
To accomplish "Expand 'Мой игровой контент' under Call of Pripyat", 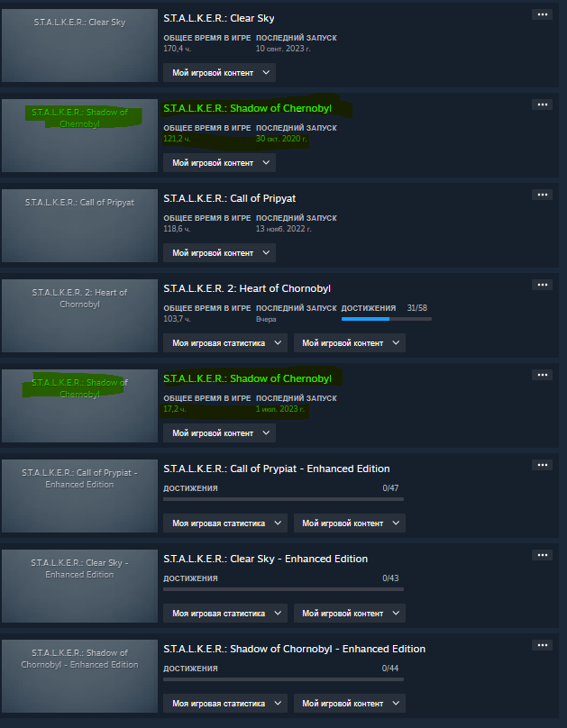I will pos(219,253).
